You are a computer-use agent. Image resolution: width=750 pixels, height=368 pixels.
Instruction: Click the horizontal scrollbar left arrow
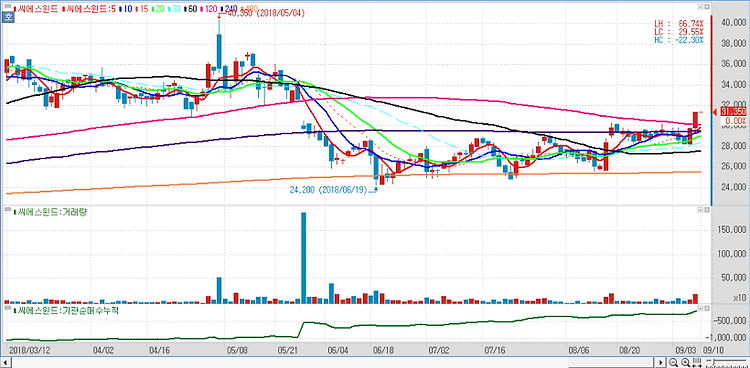pyautogui.click(x=5, y=362)
